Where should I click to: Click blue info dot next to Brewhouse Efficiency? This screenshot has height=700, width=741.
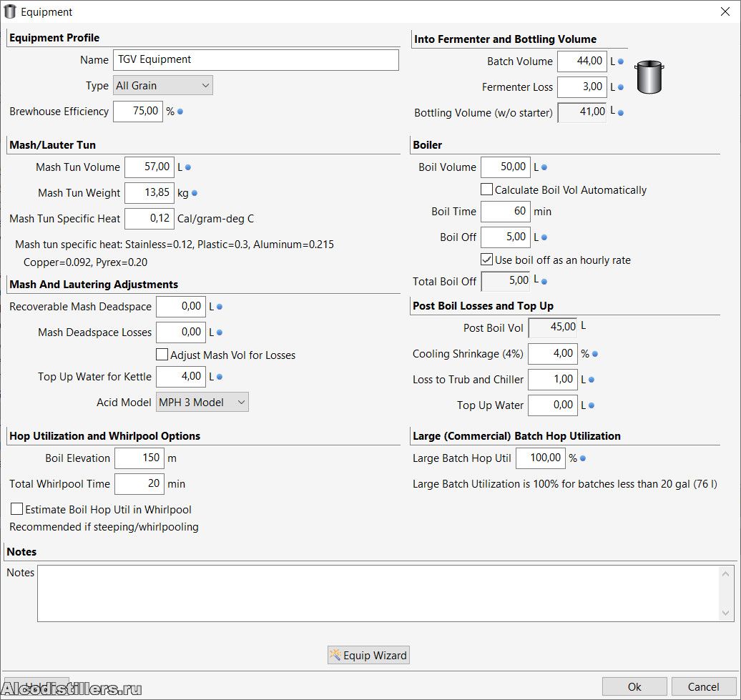tap(180, 112)
